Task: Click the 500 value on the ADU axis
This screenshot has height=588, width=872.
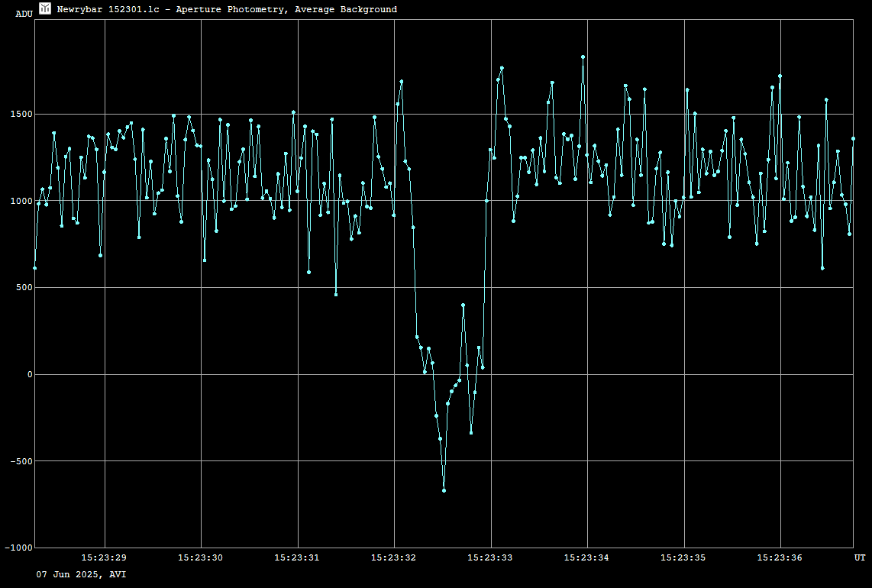Action: pyautogui.click(x=23, y=288)
